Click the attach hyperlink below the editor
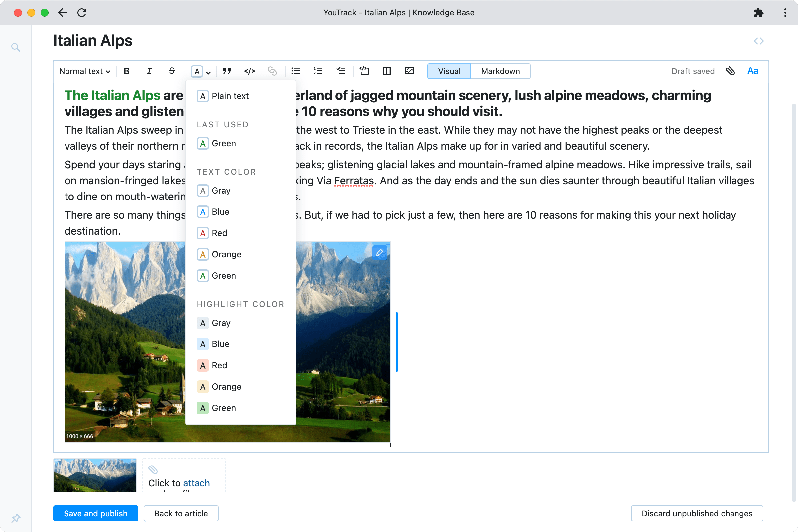This screenshot has height=532, width=798. [x=196, y=483]
